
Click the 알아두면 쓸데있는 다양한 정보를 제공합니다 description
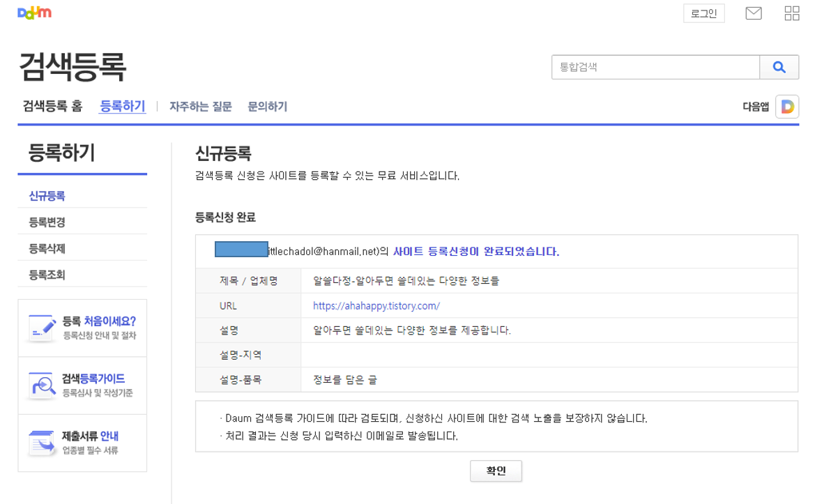click(x=412, y=330)
